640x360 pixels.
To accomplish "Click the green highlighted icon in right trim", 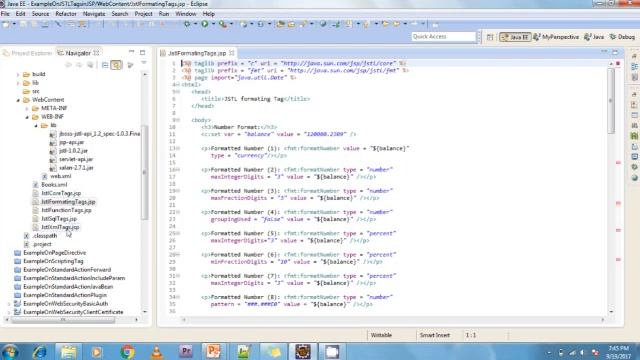I will coord(634,136).
